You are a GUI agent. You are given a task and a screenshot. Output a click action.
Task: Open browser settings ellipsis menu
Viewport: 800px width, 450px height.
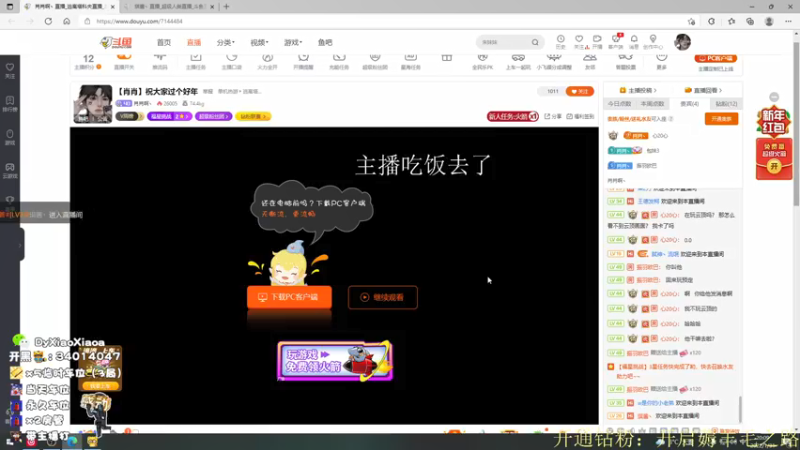tap(788, 21)
